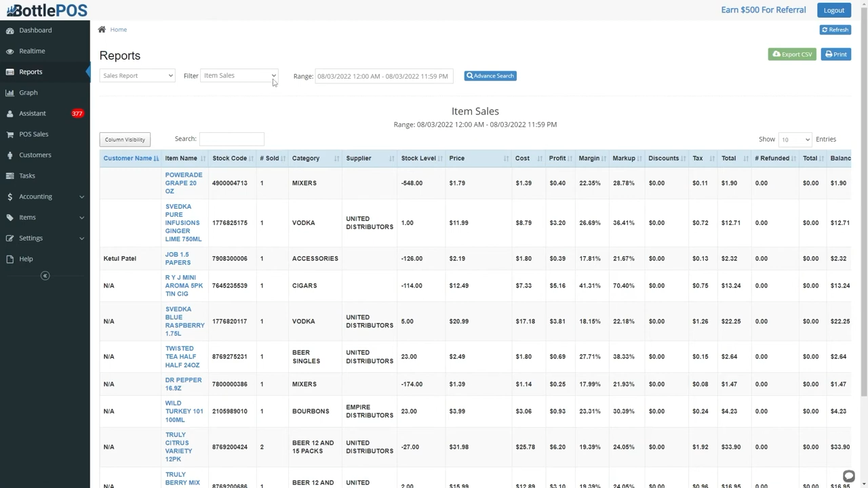The height and width of the screenshot is (488, 868).
Task: Click the Accounting dollar icon
Action: pyautogui.click(x=9, y=197)
